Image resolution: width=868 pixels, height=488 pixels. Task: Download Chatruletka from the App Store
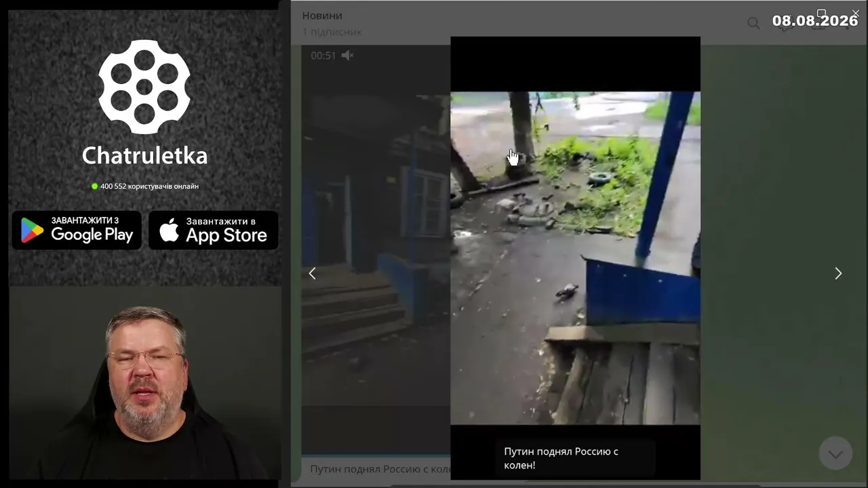214,230
